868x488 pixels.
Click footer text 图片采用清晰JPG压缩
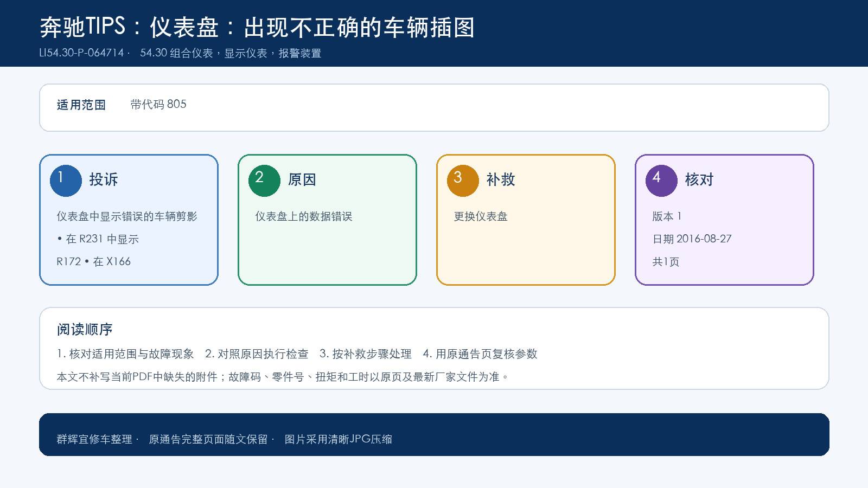tap(339, 439)
